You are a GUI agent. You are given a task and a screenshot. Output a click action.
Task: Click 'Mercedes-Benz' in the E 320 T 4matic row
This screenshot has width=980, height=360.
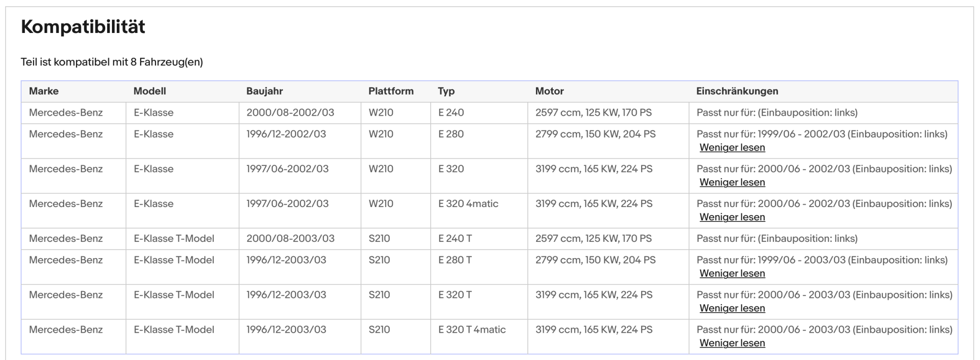click(x=66, y=330)
